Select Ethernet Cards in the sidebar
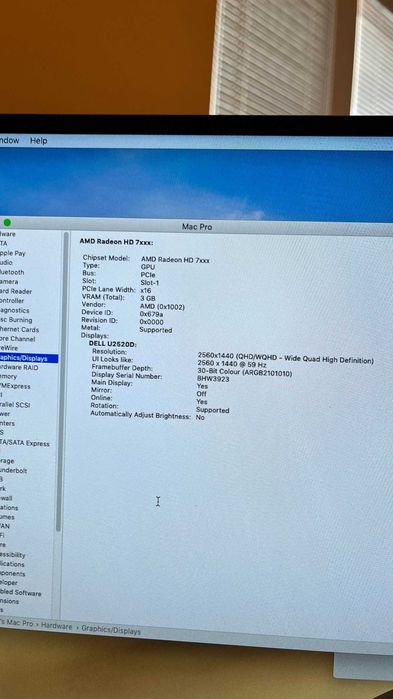393x699 pixels. point(19,329)
